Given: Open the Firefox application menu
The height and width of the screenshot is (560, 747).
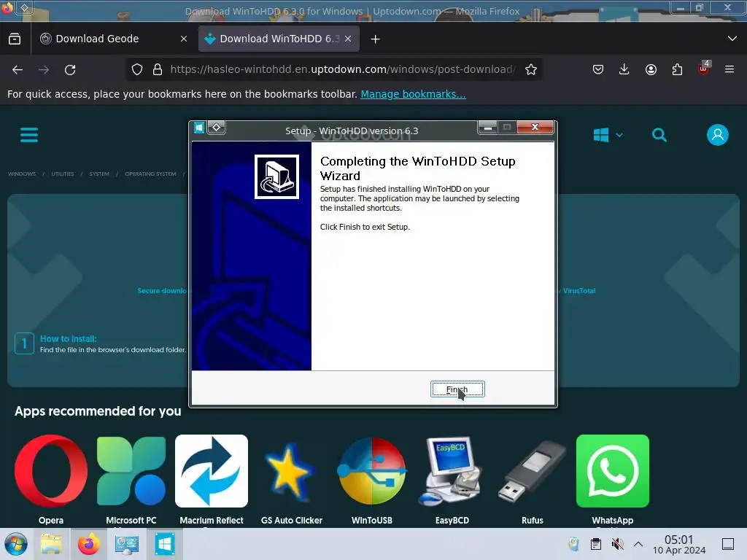Looking at the screenshot, I should coord(729,69).
